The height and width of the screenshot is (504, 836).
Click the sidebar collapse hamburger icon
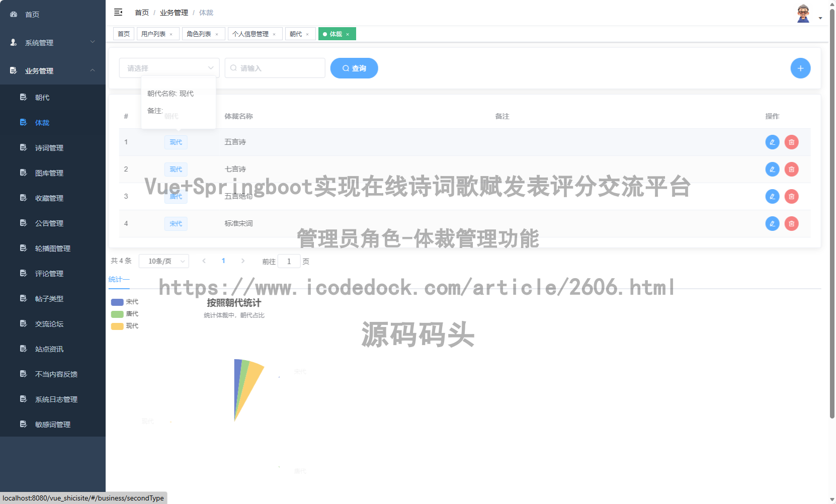pyautogui.click(x=118, y=12)
